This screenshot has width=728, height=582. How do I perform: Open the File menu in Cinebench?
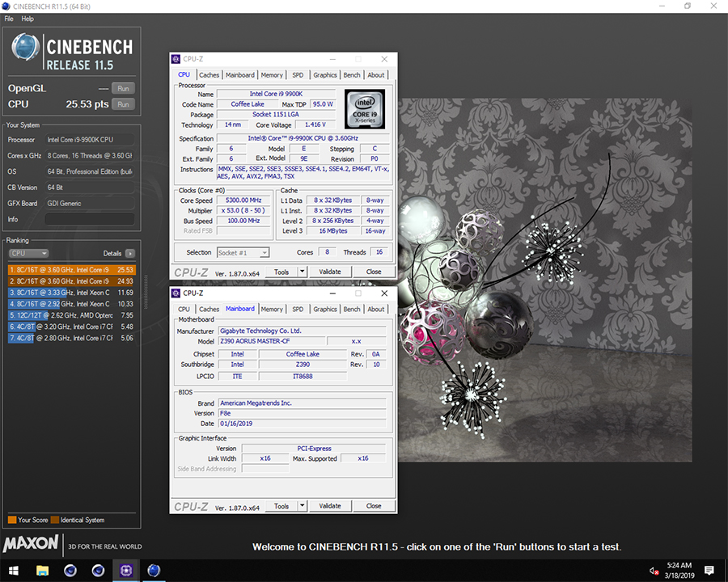click(9, 19)
